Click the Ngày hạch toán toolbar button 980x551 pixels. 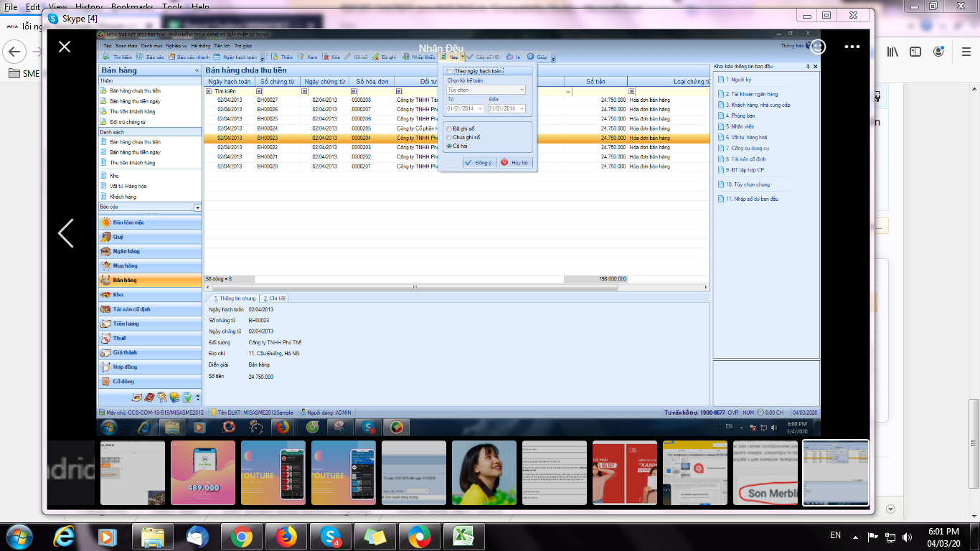click(235, 57)
